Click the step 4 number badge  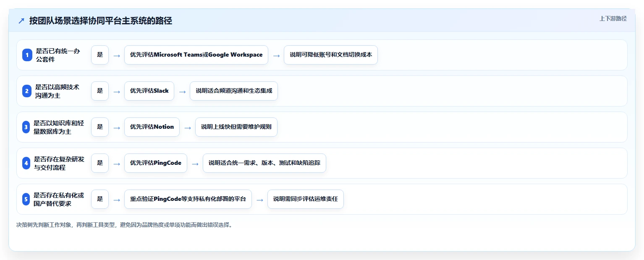coord(26,163)
